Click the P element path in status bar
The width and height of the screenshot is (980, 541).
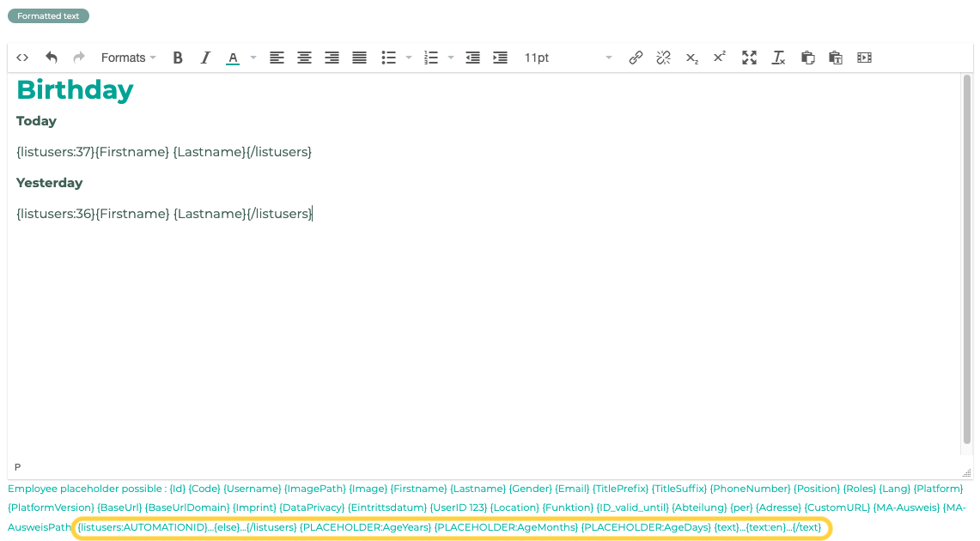click(17, 467)
